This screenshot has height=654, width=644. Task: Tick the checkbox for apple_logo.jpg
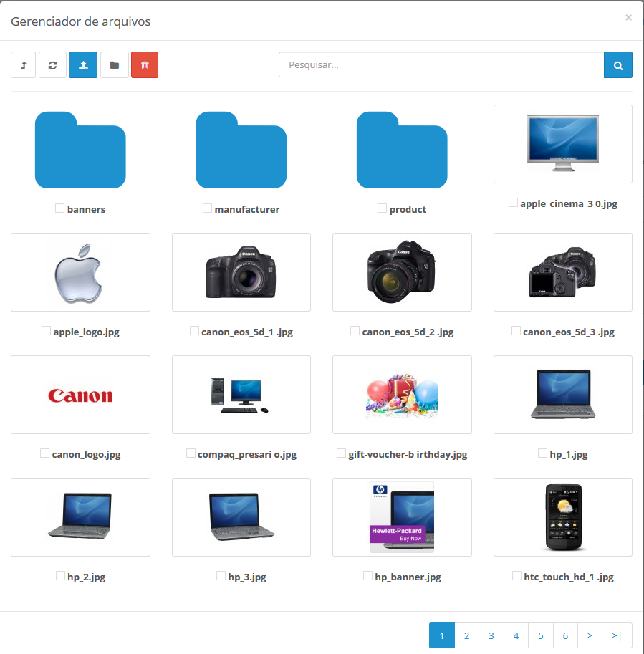pyautogui.click(x=47, y=331)
